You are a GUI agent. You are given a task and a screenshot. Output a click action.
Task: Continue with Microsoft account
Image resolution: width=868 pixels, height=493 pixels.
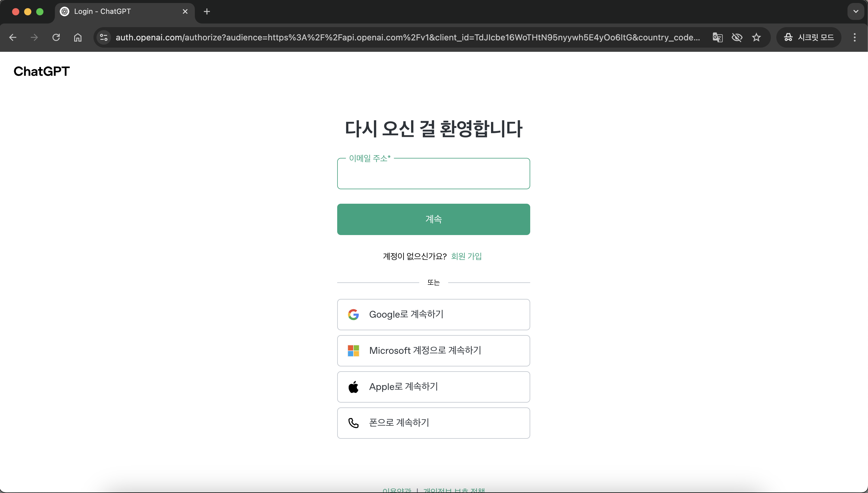433,350
